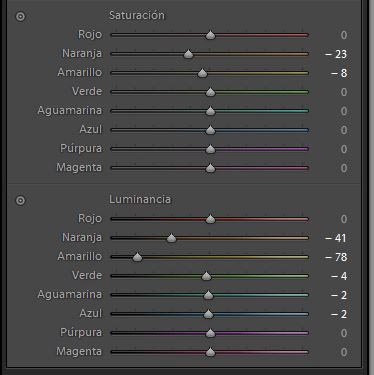Click the Luminancia Naranja slider handle
Image resolution: width=374 pixels, height=375 pixels.
(171, 238)
